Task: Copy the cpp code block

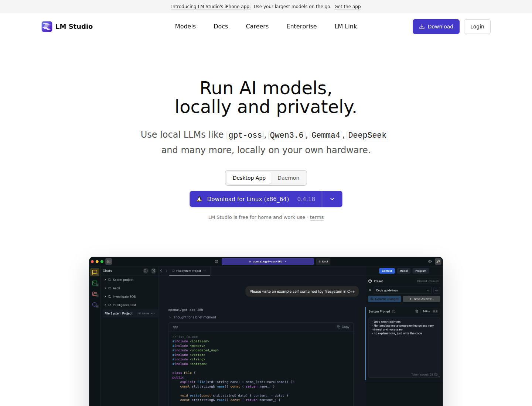Action: [343, 327]
